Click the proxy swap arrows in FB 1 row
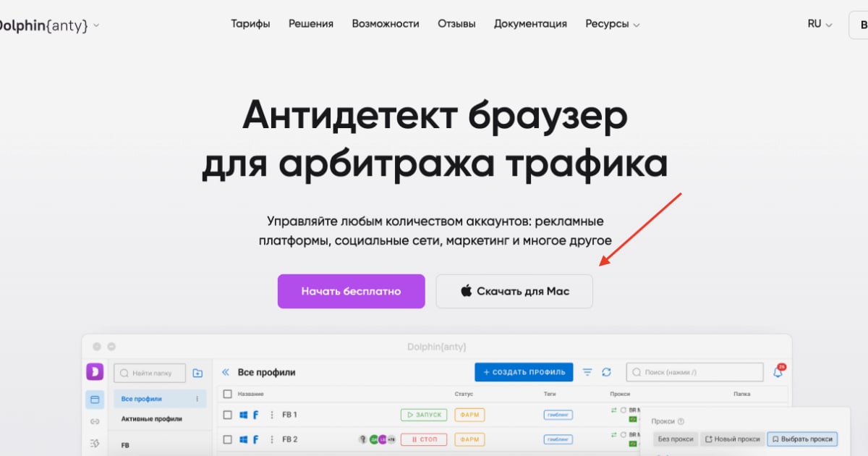This screenshot has width=868, height=456. (613, 410)
